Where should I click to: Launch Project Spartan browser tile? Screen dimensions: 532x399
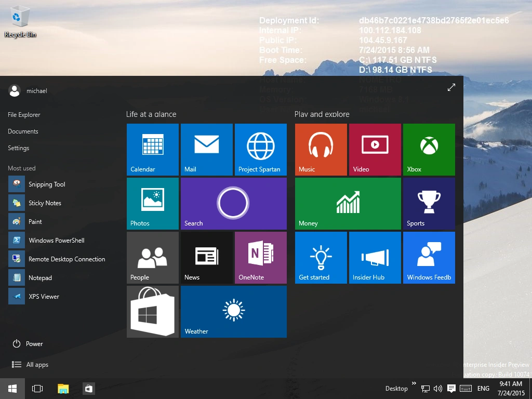coord(260,149)
